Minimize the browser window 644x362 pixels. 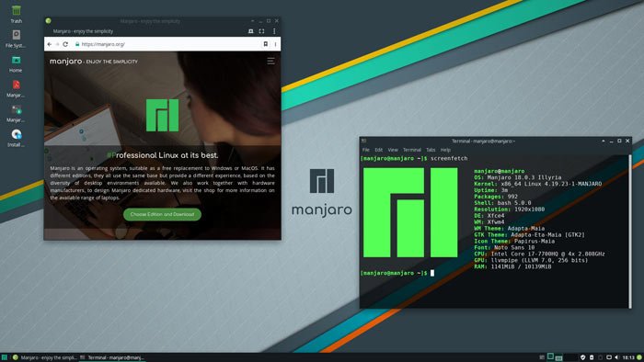(260, 21)
